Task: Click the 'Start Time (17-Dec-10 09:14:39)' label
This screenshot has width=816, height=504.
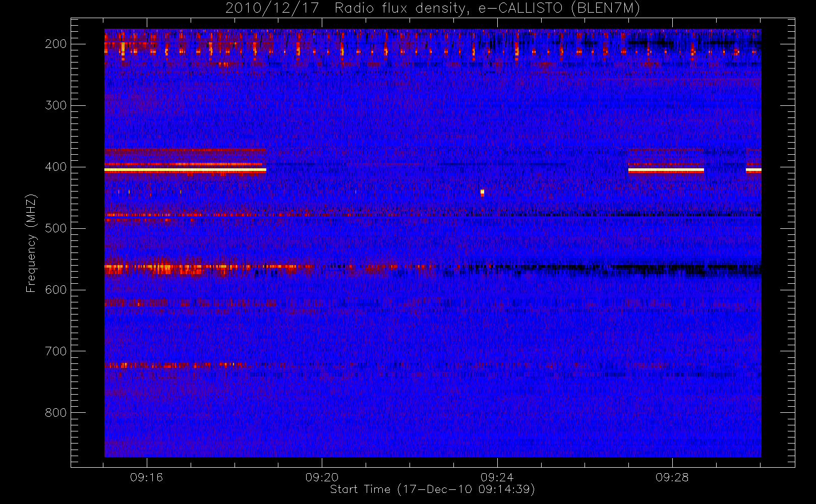Action: point(432,489)
